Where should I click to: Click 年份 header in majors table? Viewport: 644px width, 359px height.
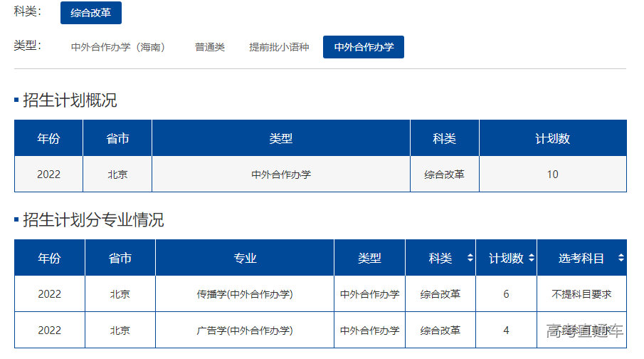click(x=49, y=258)
